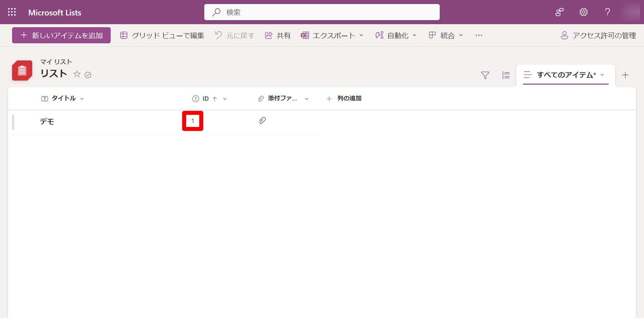The height and width of the screenshot is (318, 644).
Task: Open the settings gear
Action: (583, 12)
